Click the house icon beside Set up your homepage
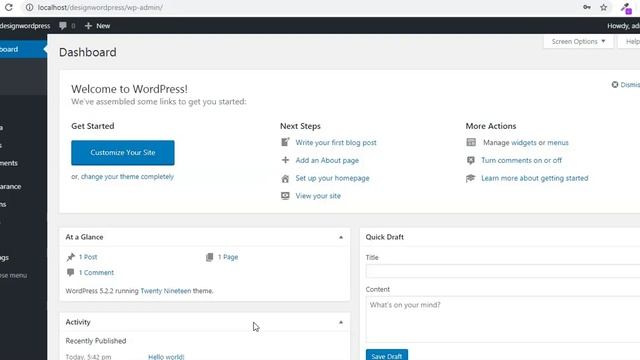The height and width of the screenshot is (360, 640). point(285,178)
